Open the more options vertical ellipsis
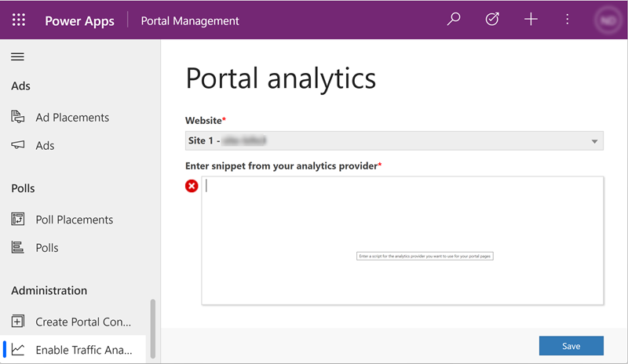Viewport: 628px width, 364px height. click(x=568, y=20)
